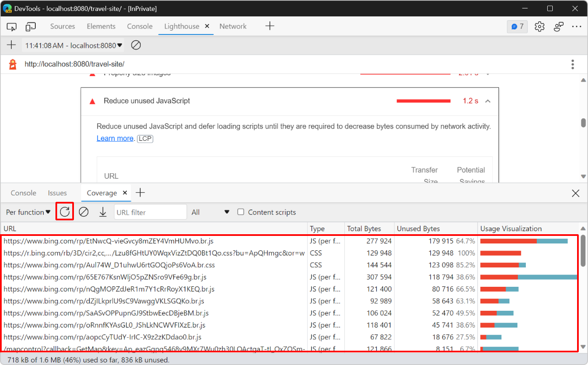Collapse the Reduce unused JavaScript audit
Viewport: 588px width, 365px height.
point(487,101)
